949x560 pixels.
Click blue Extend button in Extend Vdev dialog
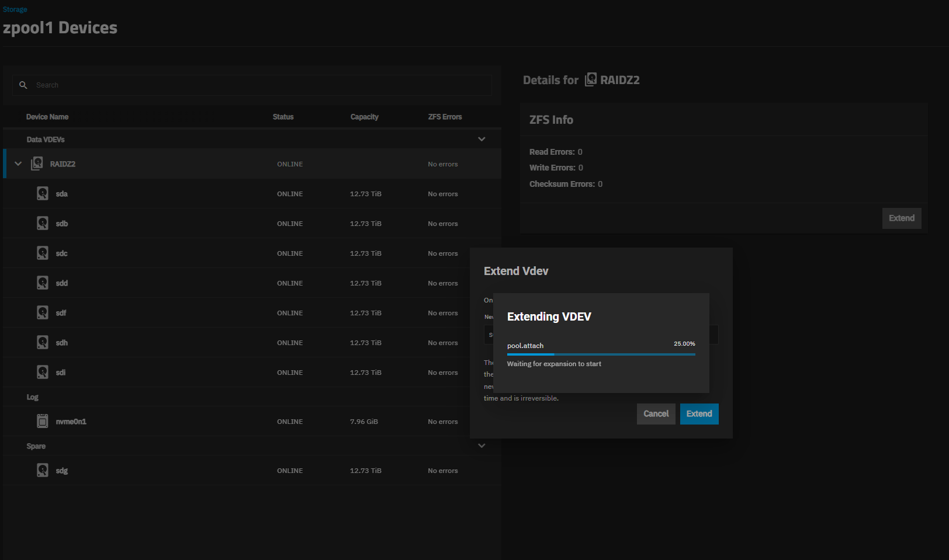tap(699, 414)
